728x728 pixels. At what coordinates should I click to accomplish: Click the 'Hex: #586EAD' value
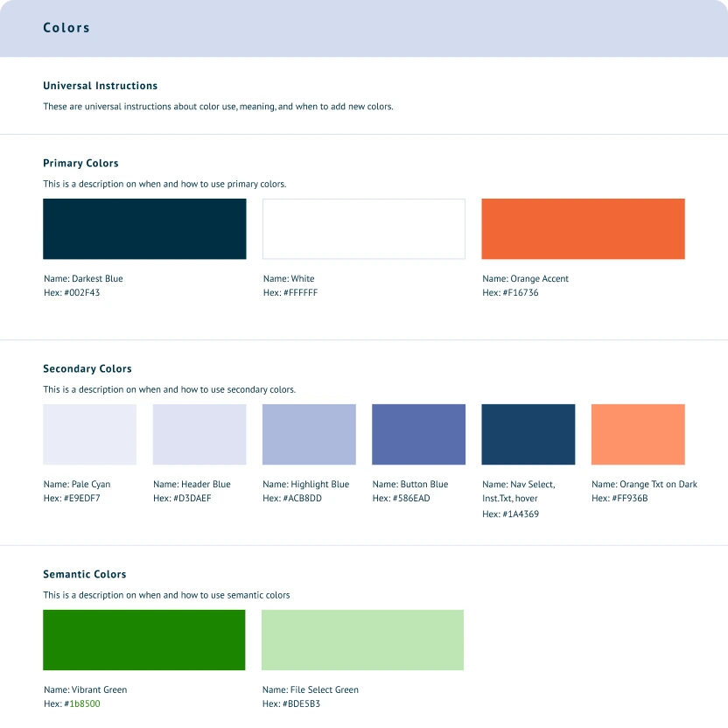(x=402, y=498)
